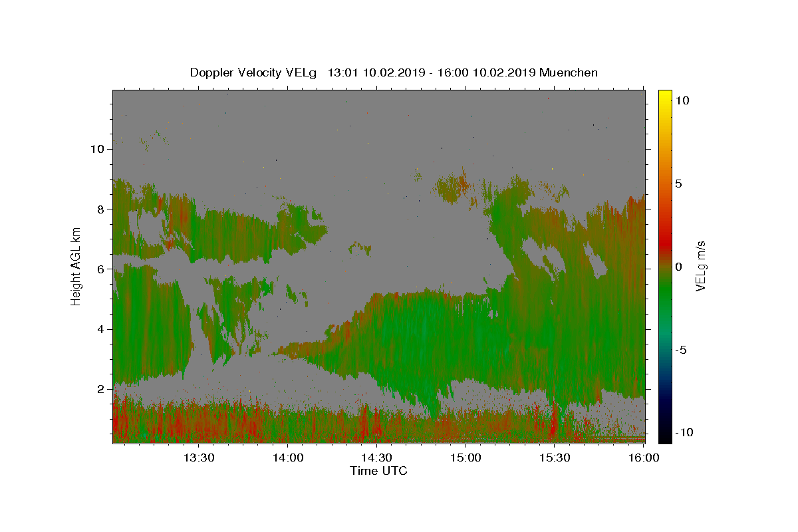Image resolution: width=798 pixels, height=532 pixels.
Task: Click the colorbar value 10 label
Action: pyautogui.click(x=682, y=100)
